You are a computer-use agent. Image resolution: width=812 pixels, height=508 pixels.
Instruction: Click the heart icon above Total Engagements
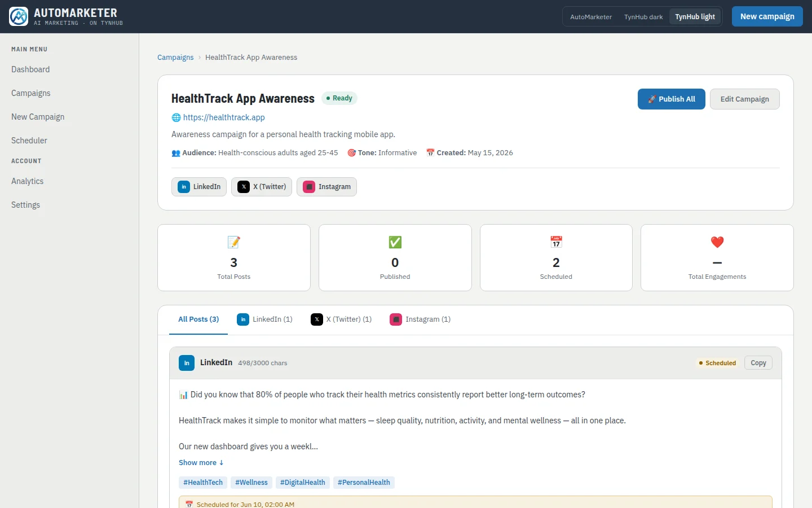717,242
